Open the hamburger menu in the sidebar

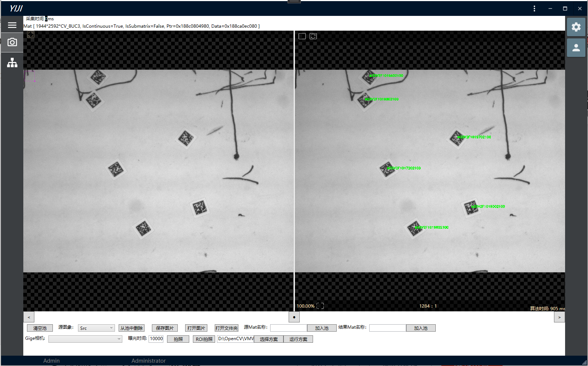[12, 25]
